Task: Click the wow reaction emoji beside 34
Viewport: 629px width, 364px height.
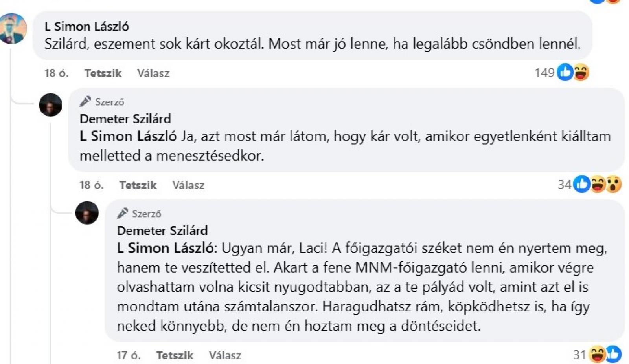Action: (x=613, y=184)
